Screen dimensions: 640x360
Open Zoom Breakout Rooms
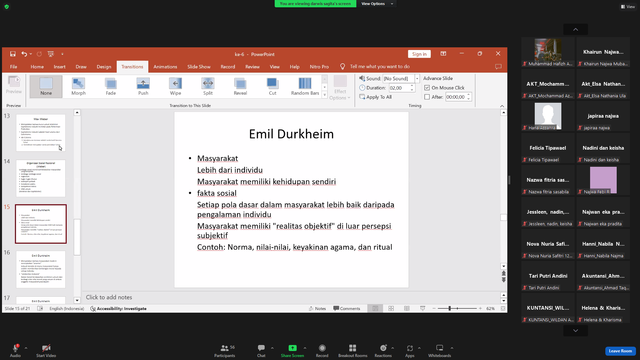pos(353,351)
